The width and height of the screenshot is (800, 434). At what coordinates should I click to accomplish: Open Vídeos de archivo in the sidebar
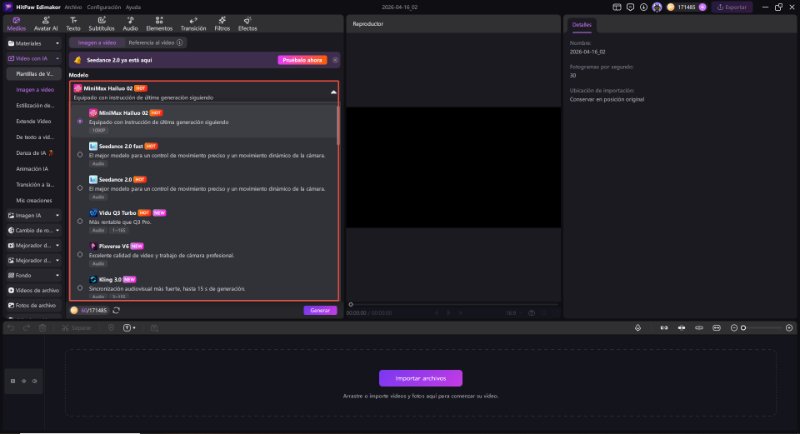click(34, 290)
